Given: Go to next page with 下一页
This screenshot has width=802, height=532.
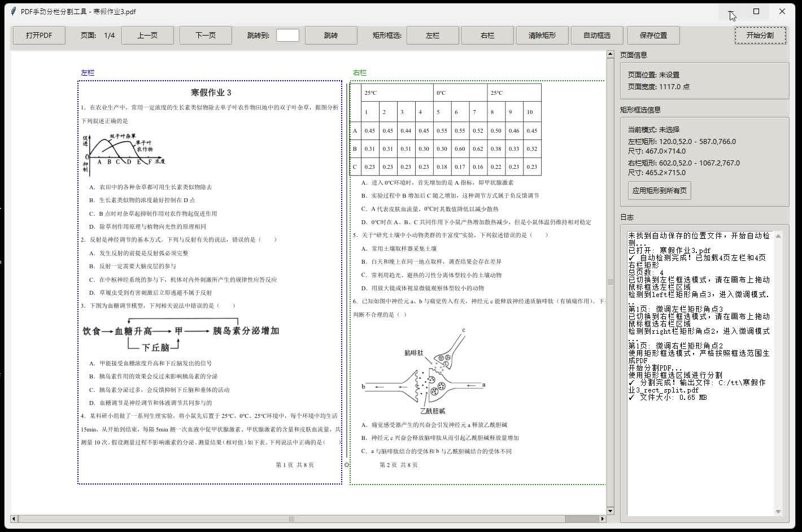Looking at the screenshot, I should tap(206, 35).
